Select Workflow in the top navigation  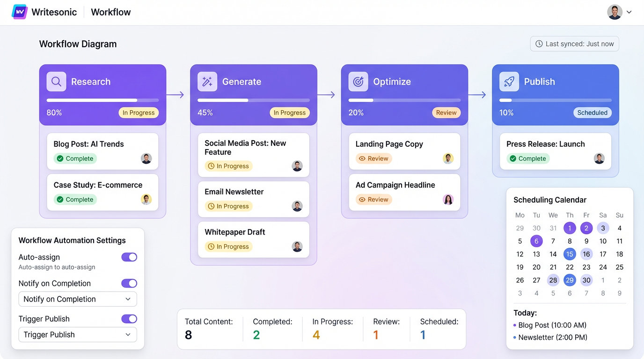point(110,12)
